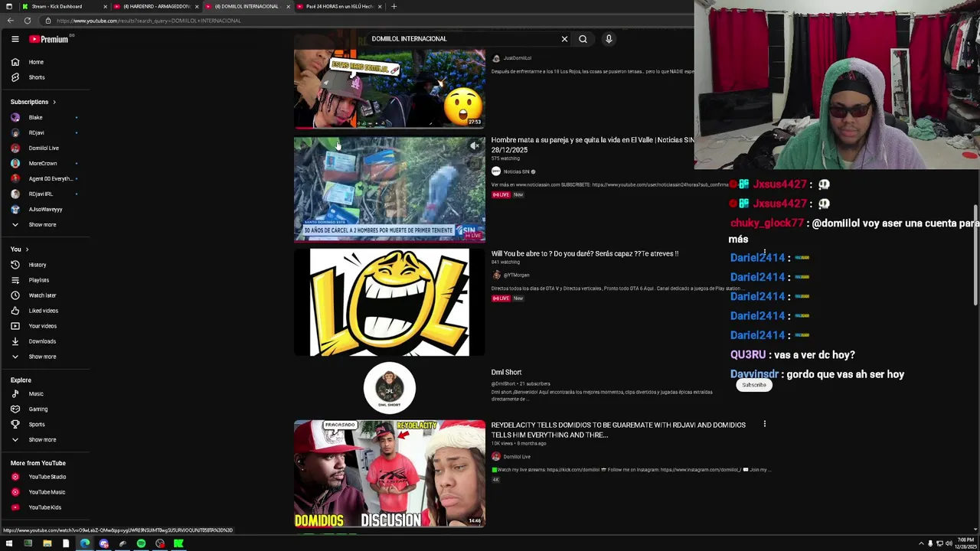980x551 pixels.
Task: Open Liked videos list
Action: pyautogui.click(x=44, y=311)
